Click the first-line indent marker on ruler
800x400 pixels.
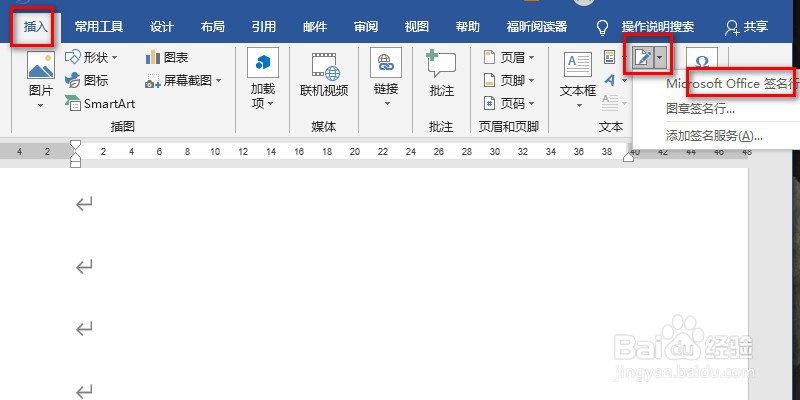[x=76, y=145]
